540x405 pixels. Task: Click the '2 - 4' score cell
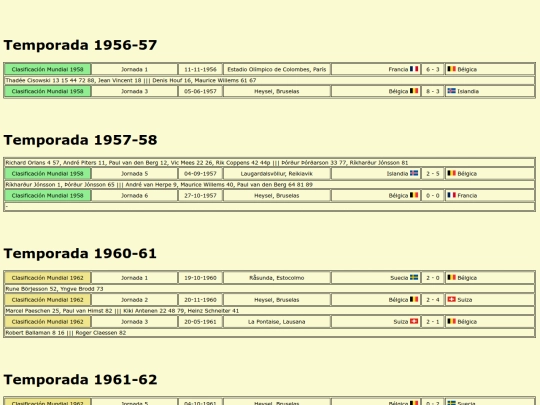coord(433,300)
